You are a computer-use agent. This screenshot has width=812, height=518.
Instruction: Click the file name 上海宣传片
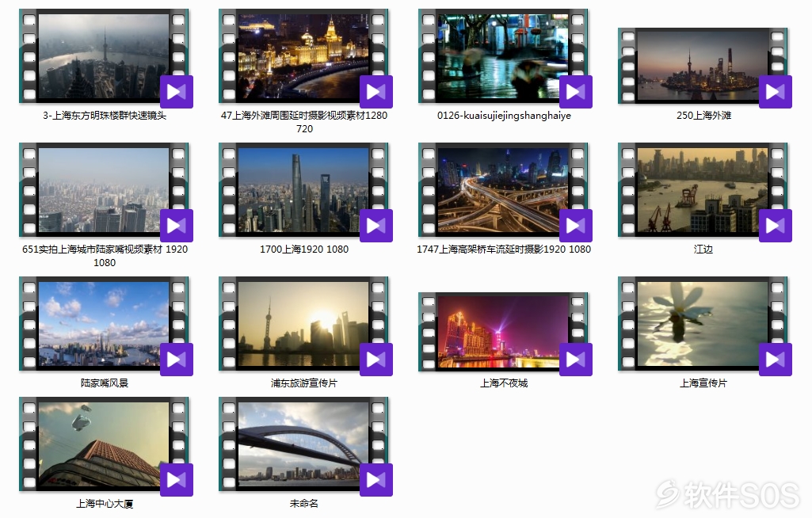point(703,383)
